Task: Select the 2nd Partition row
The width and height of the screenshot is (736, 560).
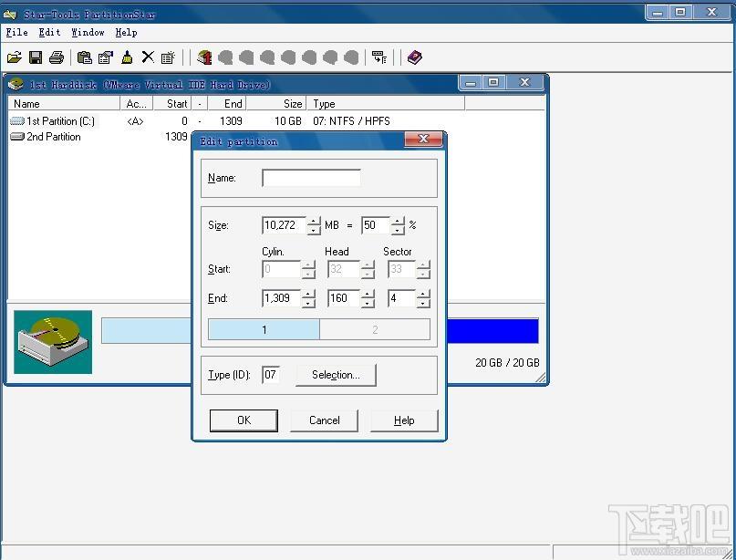Action: coord(99,137)
